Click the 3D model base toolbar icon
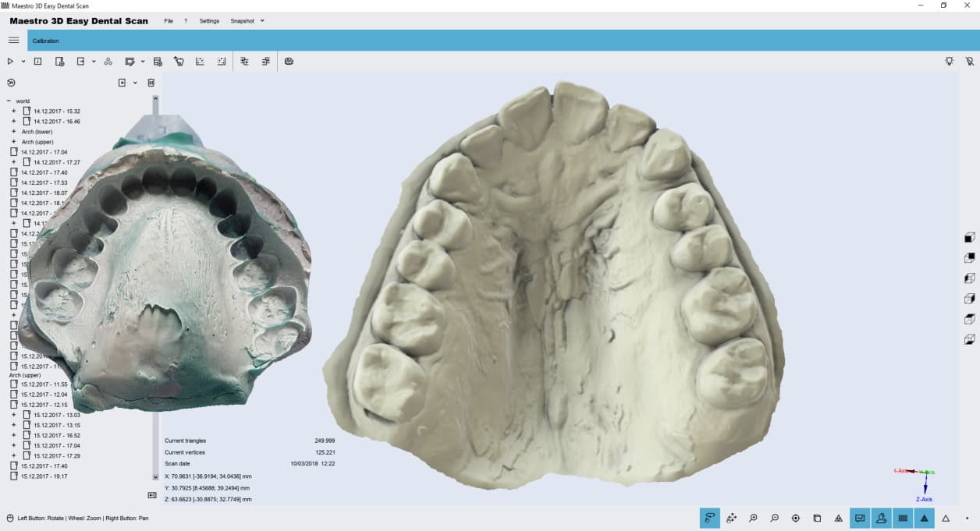The width and height of the screenshot is (980, 531). point(289,61)
